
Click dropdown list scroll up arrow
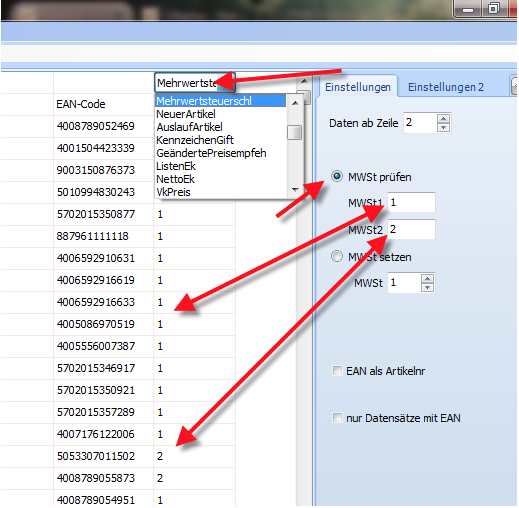click(x=295, y=103)
